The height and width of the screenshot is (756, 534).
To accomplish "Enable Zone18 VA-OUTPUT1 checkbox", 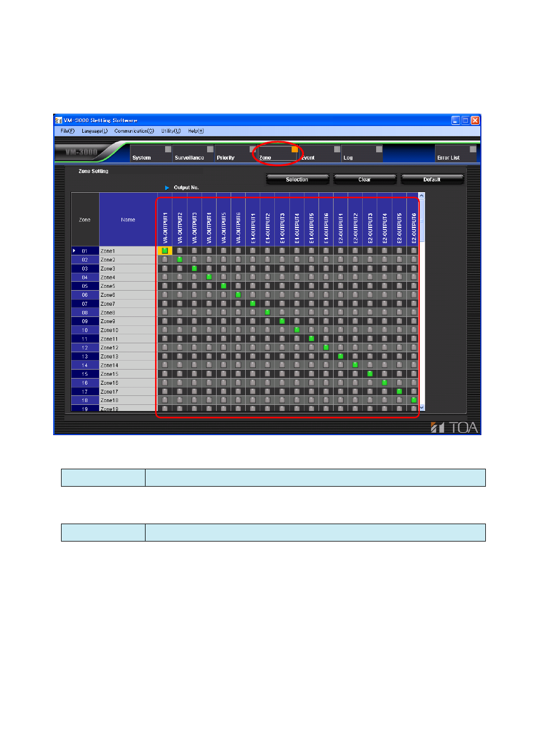I will click(165, 400).
